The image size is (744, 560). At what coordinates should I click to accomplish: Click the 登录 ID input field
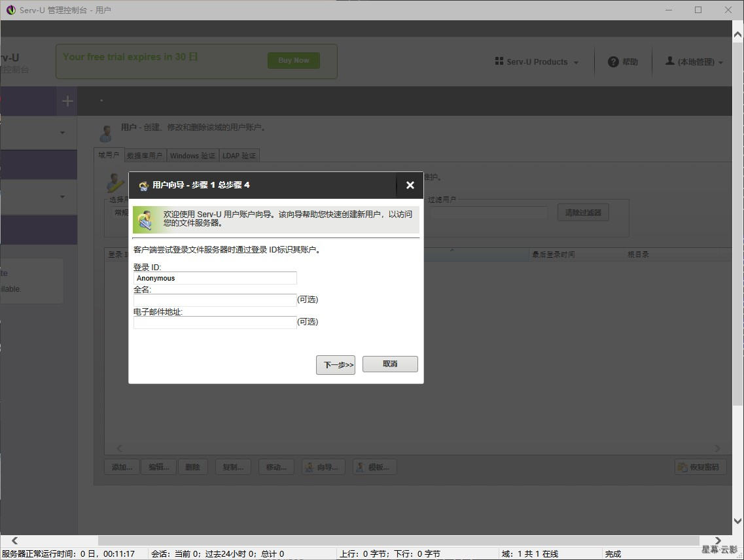point(215,278)
